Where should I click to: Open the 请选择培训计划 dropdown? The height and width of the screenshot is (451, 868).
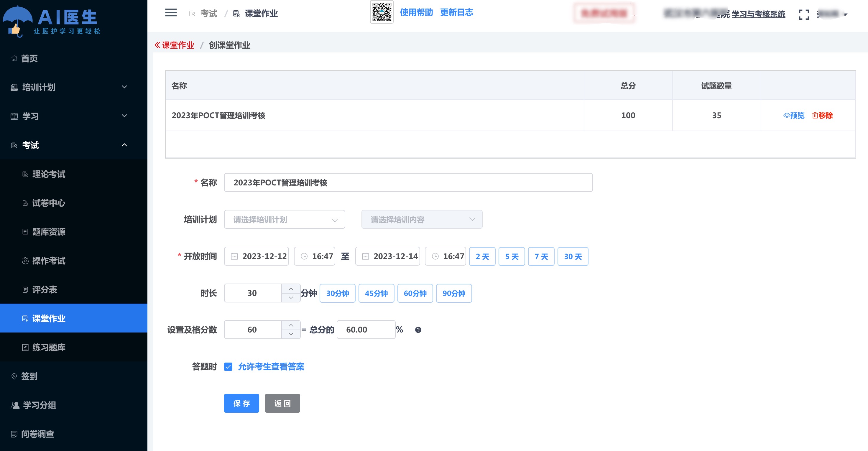pyautogui.click(x=285, y=220)
